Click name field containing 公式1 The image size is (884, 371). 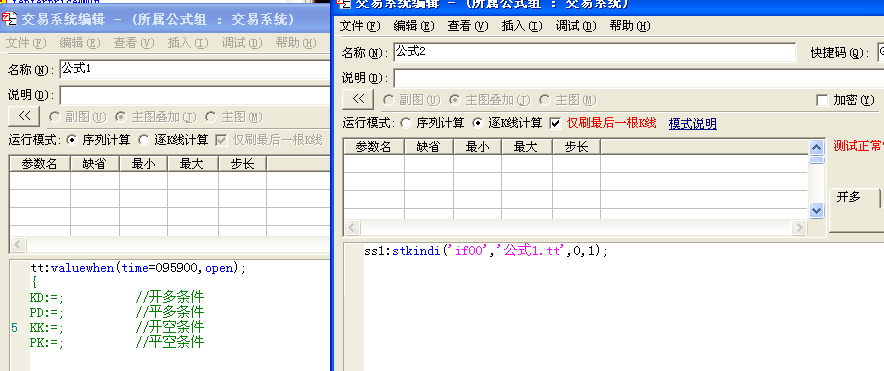pyautogui.click(x=195, y=69)
